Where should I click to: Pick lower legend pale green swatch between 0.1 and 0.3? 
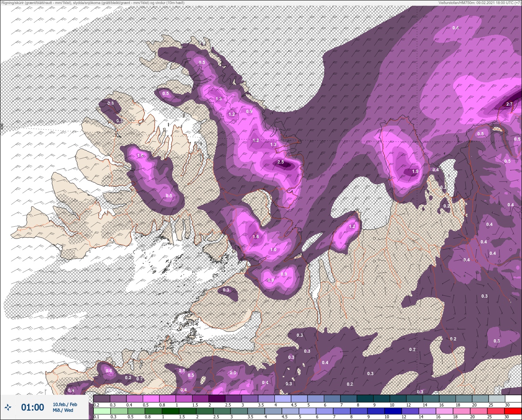click(x=102, y=411)
